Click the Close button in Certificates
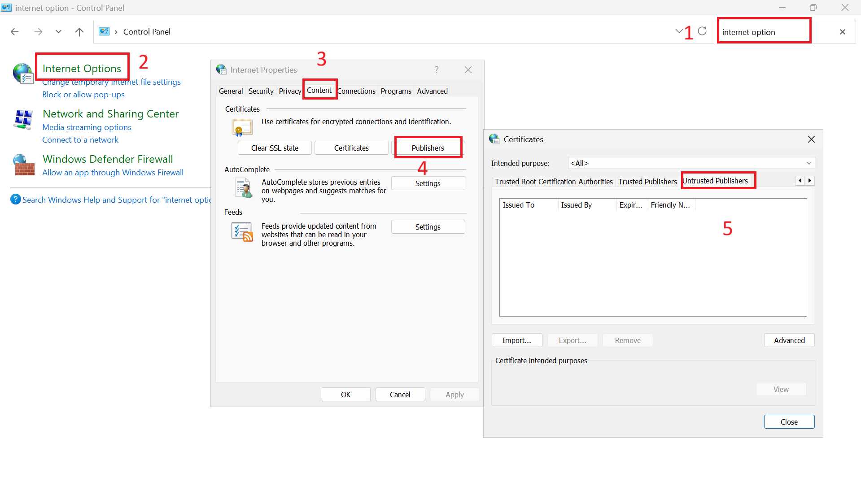Viewport: 861px width, 504px height. point(789,422)
